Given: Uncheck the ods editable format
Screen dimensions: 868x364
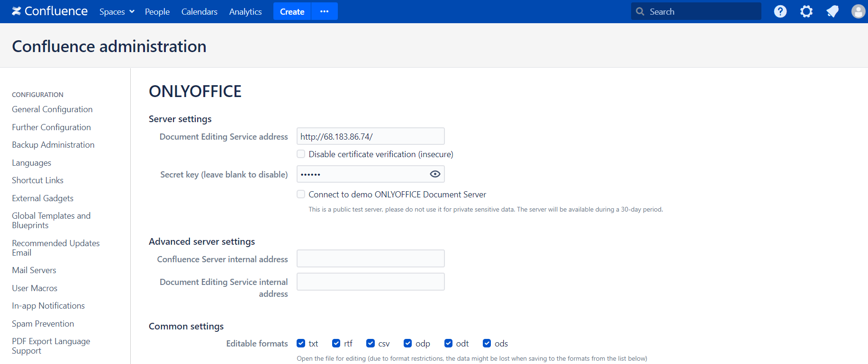Looking at the screenshot, I should (x=487, y=343).
